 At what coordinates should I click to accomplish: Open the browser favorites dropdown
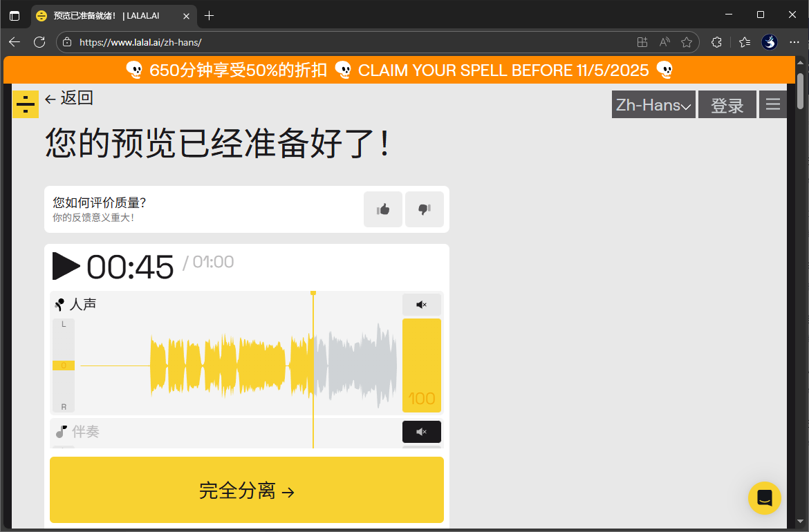tap(743, 42)
